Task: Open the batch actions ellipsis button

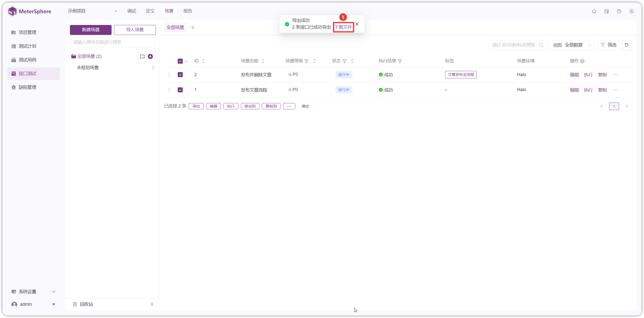Action: point(289,106)
